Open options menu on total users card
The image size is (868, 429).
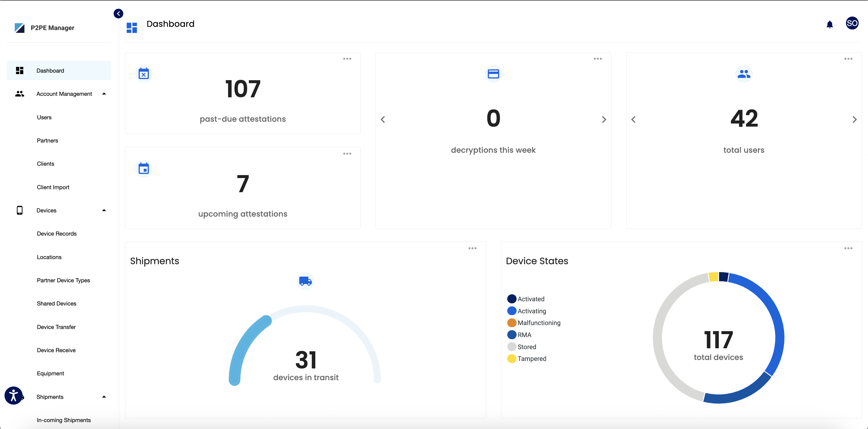coord(848,59)
